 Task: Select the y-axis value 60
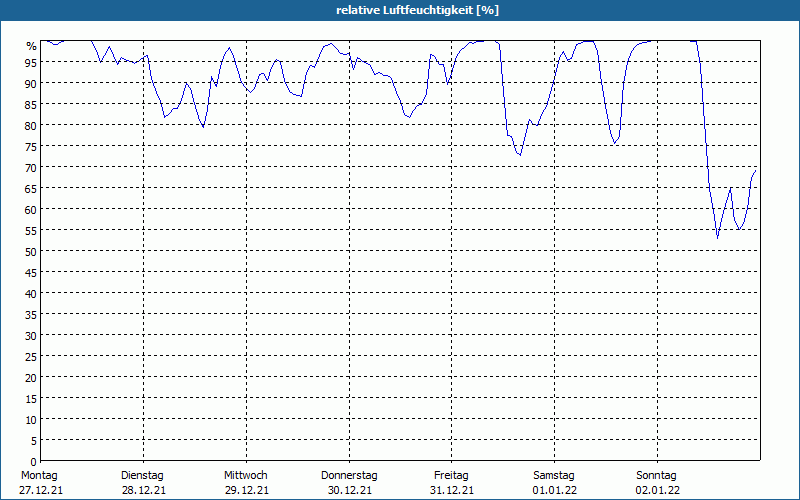(x=31, y=209)
